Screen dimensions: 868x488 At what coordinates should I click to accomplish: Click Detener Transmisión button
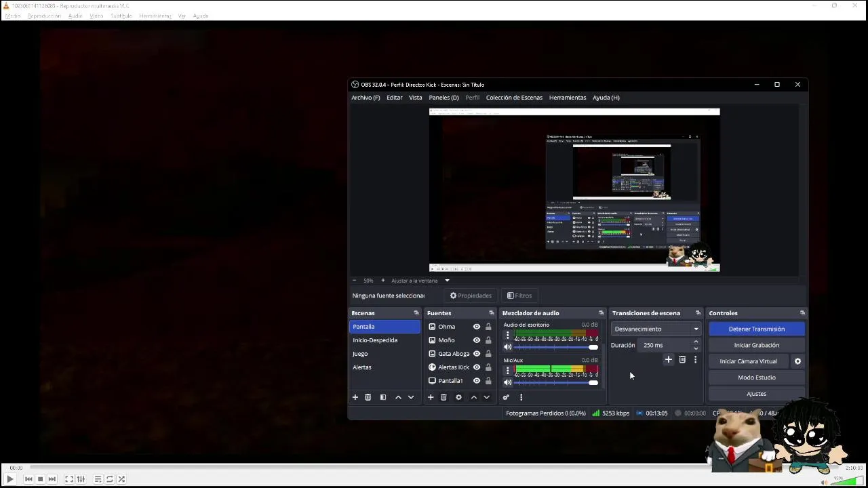coord(757,329)
